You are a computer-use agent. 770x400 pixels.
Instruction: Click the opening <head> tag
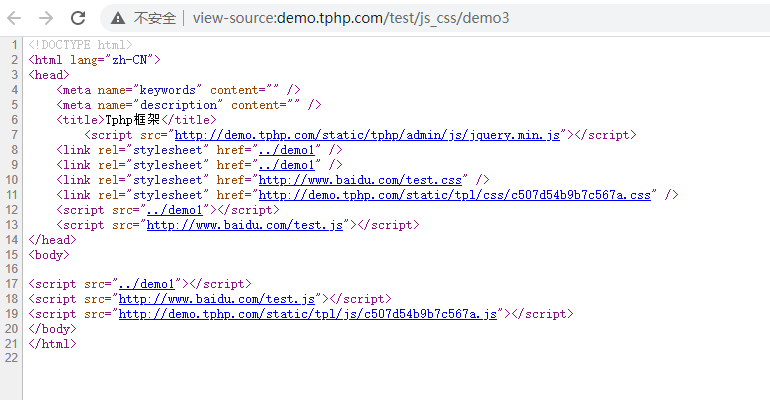[49, 75]
